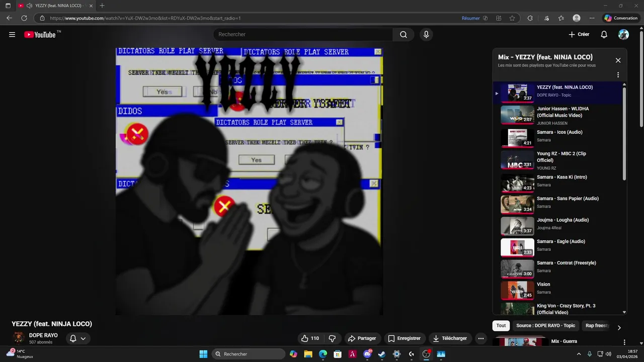Screen dimensions: 644x362
Task: Click the Créer button
Action: coord(579,34)
